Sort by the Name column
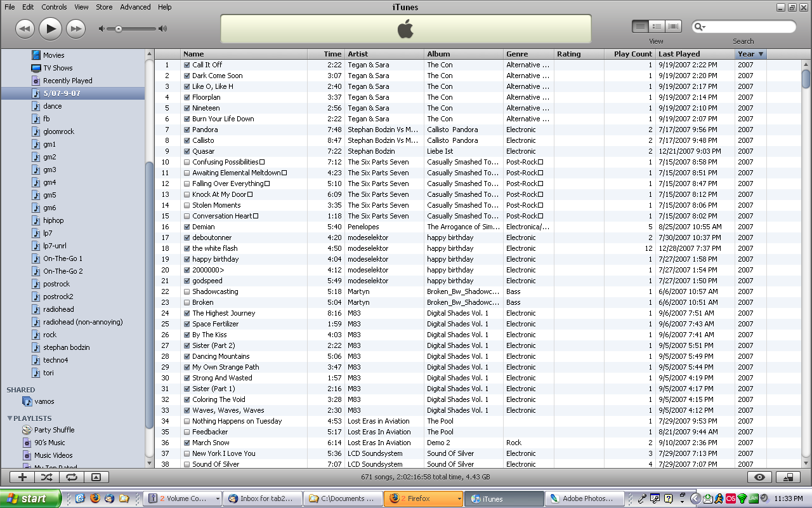 tap(244, 54)
